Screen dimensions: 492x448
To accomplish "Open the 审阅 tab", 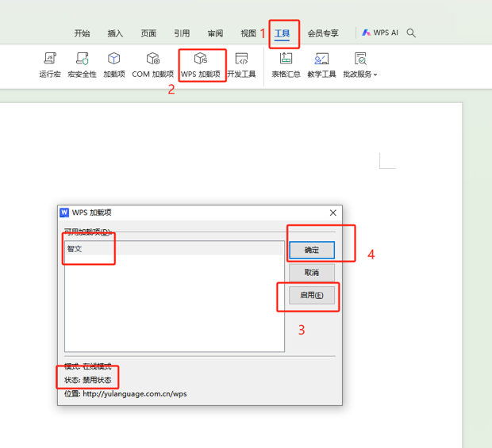I will click(215, 33).
